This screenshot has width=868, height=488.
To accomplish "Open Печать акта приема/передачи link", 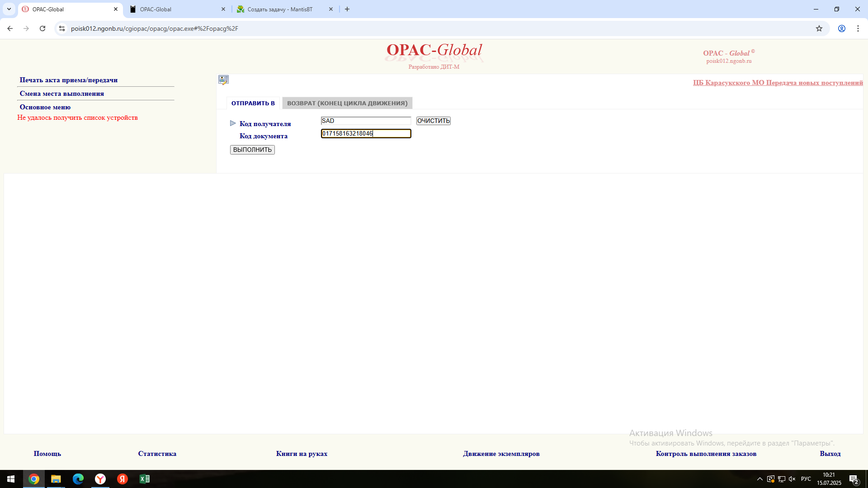I will tap(69, 80).
